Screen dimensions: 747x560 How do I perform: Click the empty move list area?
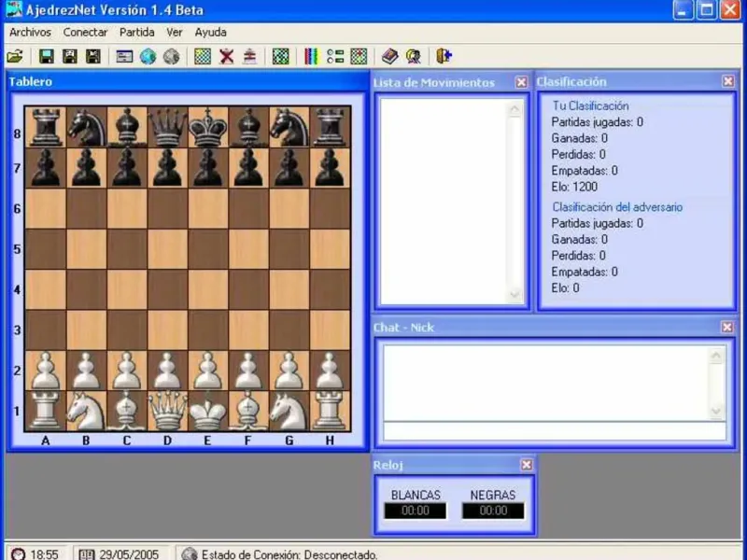(444, 202)
